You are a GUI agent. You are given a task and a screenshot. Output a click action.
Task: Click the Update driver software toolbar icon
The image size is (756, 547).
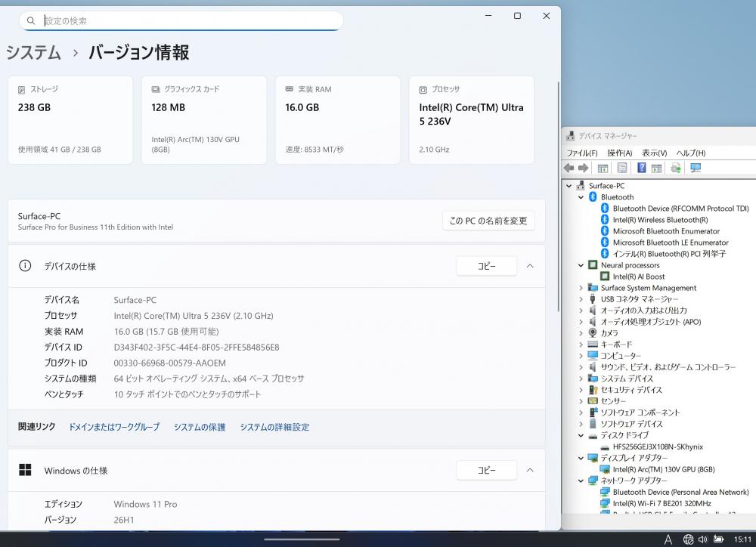676,168
